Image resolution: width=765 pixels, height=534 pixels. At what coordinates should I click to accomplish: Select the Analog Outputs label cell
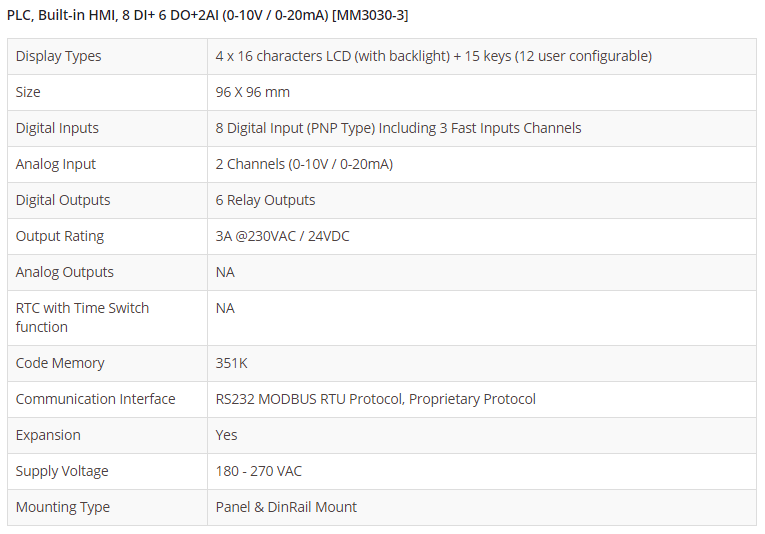click(65, 272)
